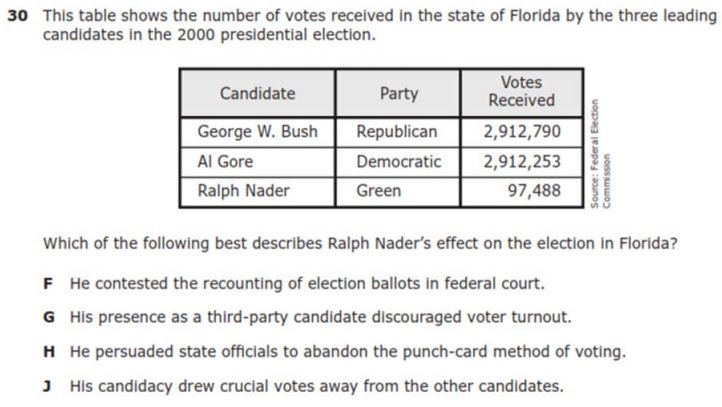Click the Green party cell
Screen dimensions: 722x407
[x=398, y=191]
